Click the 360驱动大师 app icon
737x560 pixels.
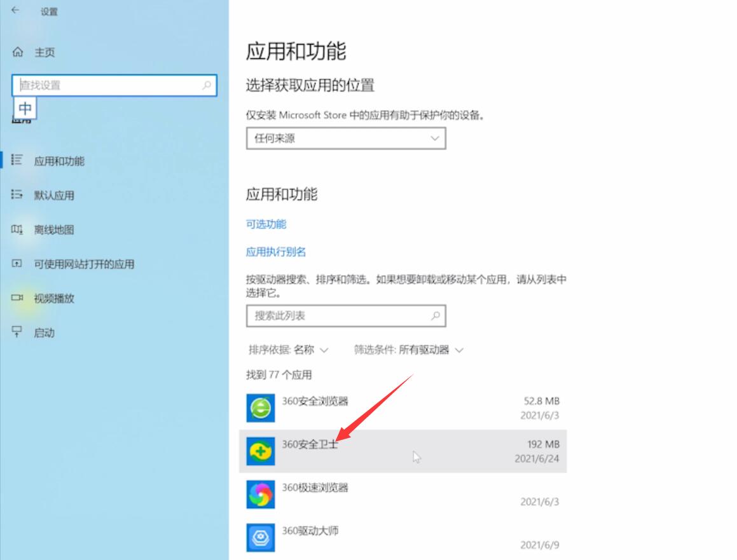coord(260,538)
